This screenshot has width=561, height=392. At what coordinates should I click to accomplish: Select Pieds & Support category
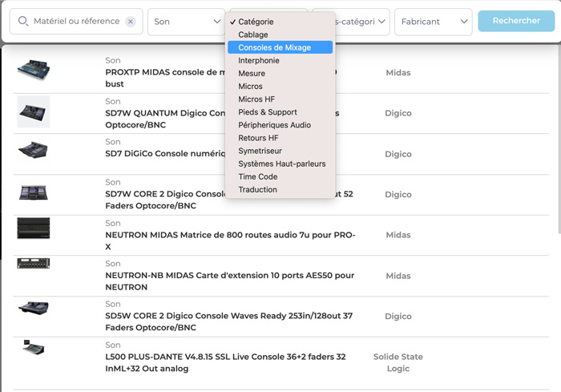(x=280, y=112)
